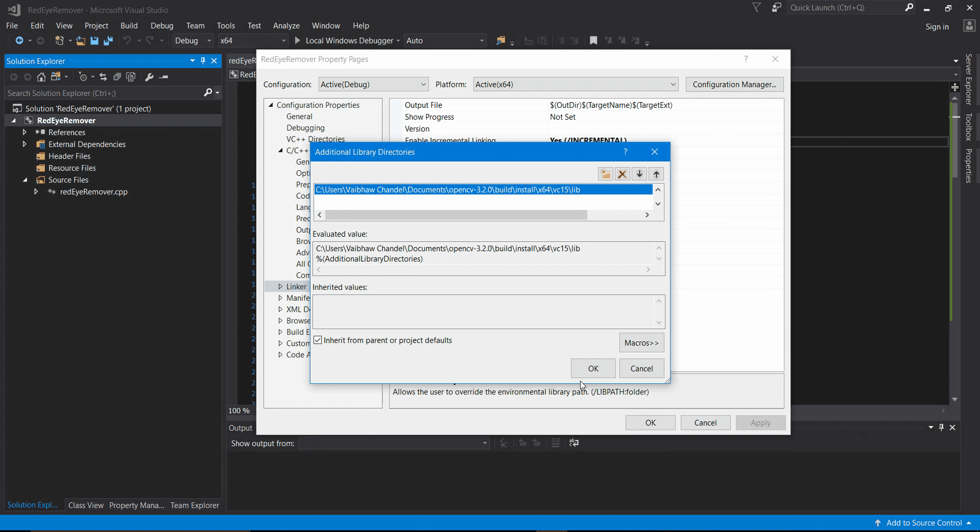Open the Platform dropdown Active(x64)
The width and height of the screenshot is (980, 532).
coord(576,84)
